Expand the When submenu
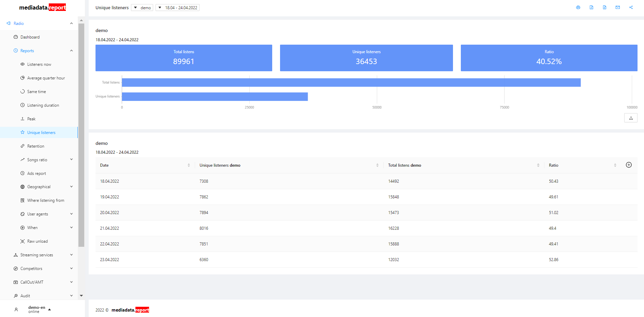Image resolution: width=644 pixels, height=317 pixels. point(71,228)
